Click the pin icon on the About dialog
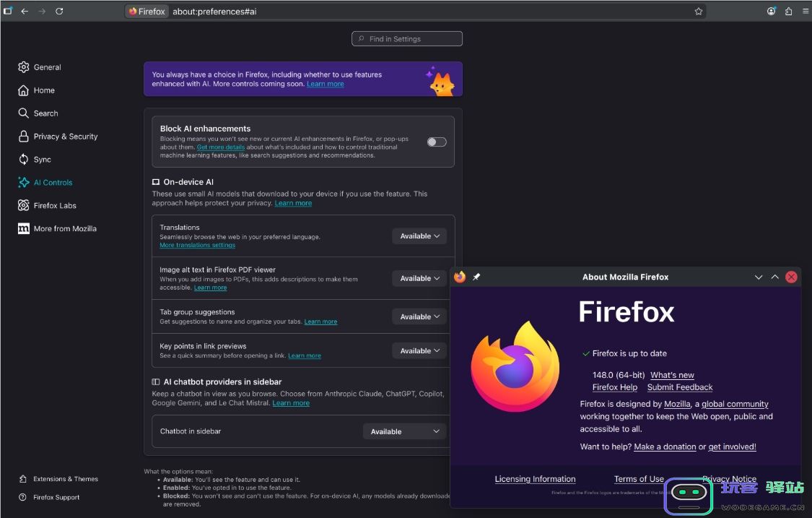812x518 pixels. [475, 277]
